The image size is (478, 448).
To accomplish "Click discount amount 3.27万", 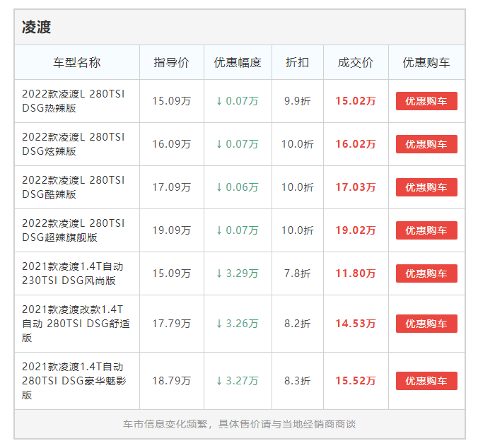I will tap(238, 381).
